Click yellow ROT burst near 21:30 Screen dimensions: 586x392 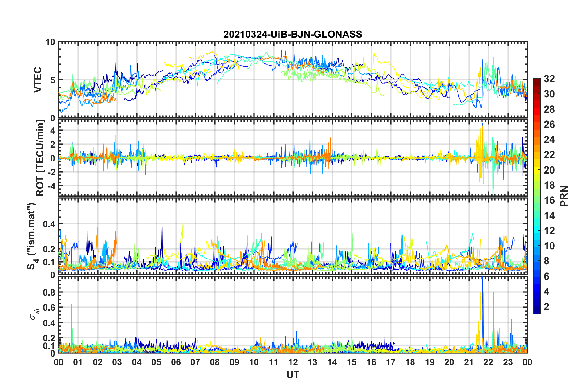[480, 154]
